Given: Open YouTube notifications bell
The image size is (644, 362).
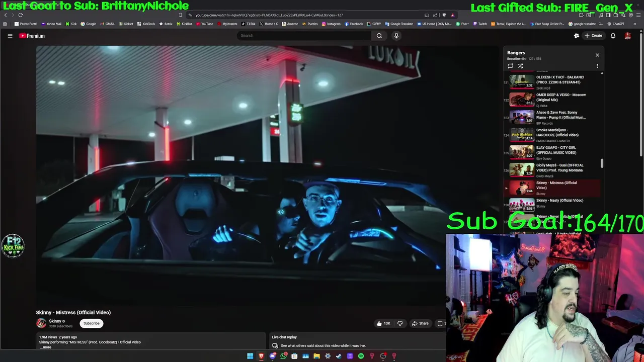Looking at the screenshot, I should click(x=613, y=36).
